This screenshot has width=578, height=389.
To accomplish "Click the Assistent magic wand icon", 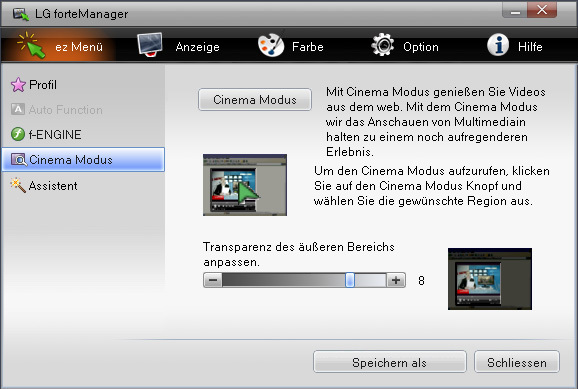I will (18, 185).
